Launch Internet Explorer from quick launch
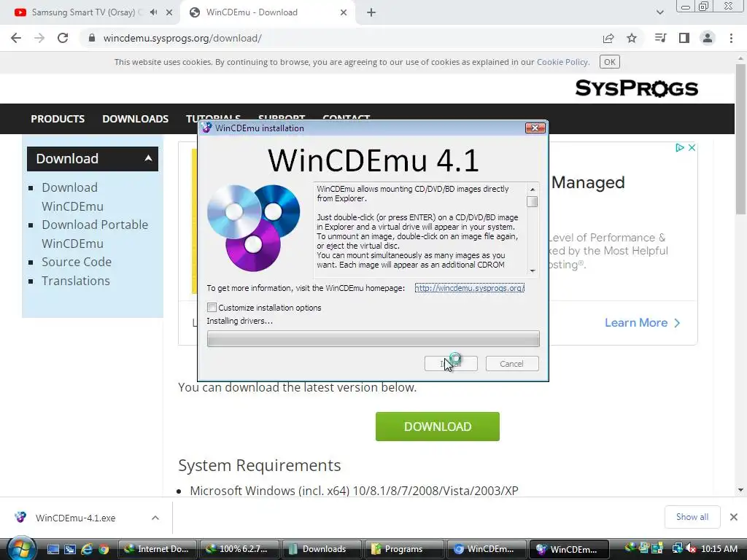This screenshot has height=560, width=747. click(x=87, y=549)
